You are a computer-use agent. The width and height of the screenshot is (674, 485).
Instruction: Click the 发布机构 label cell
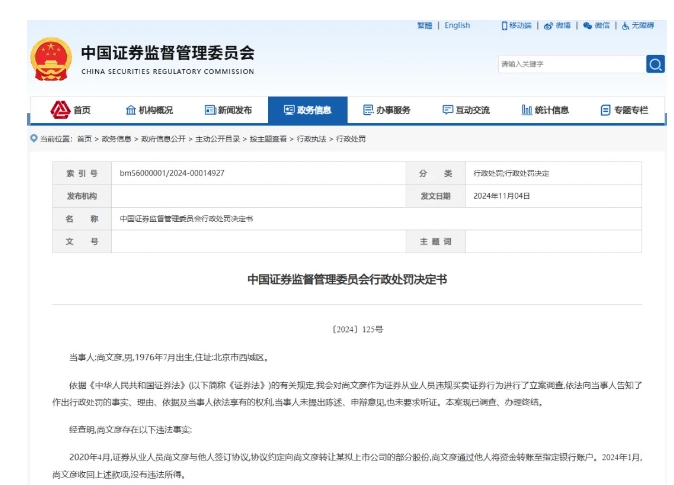coord(82,196)
